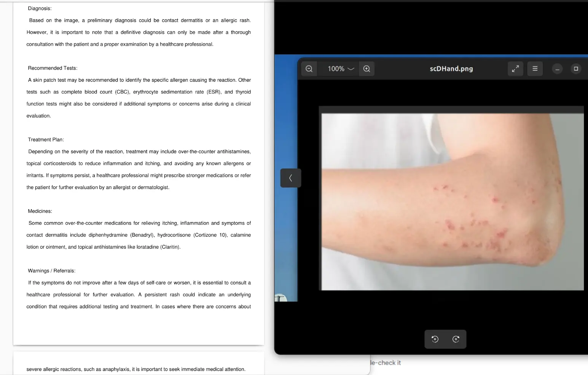
Task: Click the scDHand.png window title
Action: [451, 69]
